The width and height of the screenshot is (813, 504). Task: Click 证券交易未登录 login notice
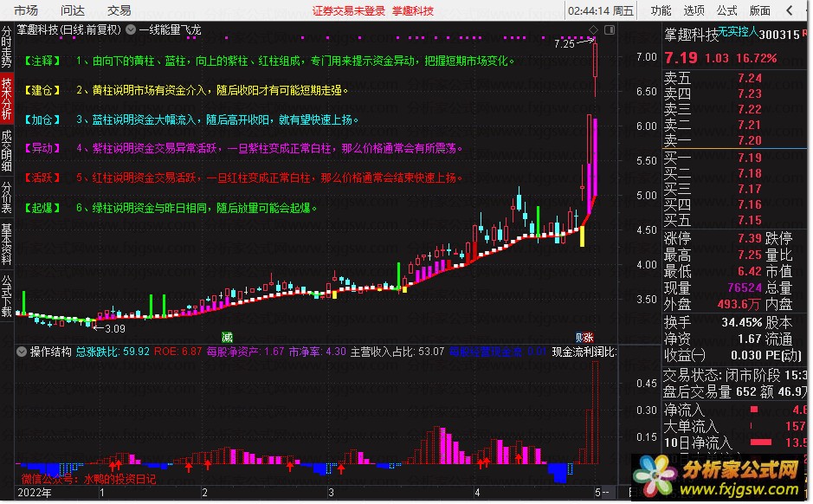pyautogui.click(x=349, y=11)
